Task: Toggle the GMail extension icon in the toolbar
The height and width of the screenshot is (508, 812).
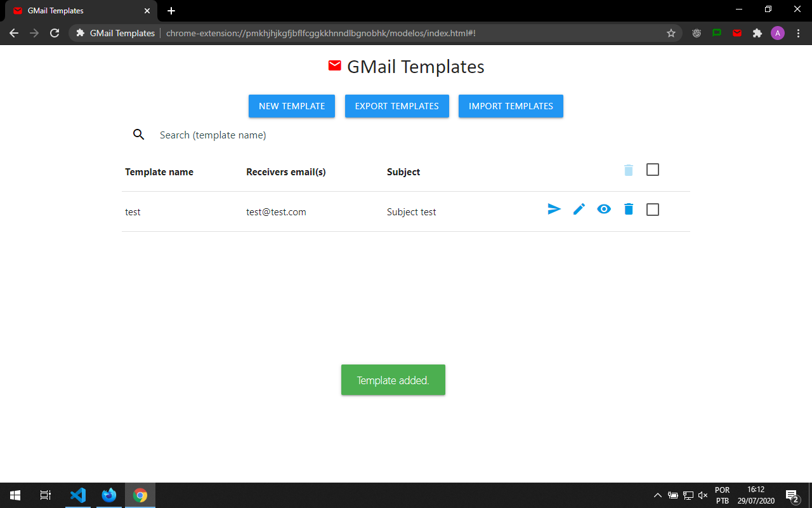Action: point(737,32)
